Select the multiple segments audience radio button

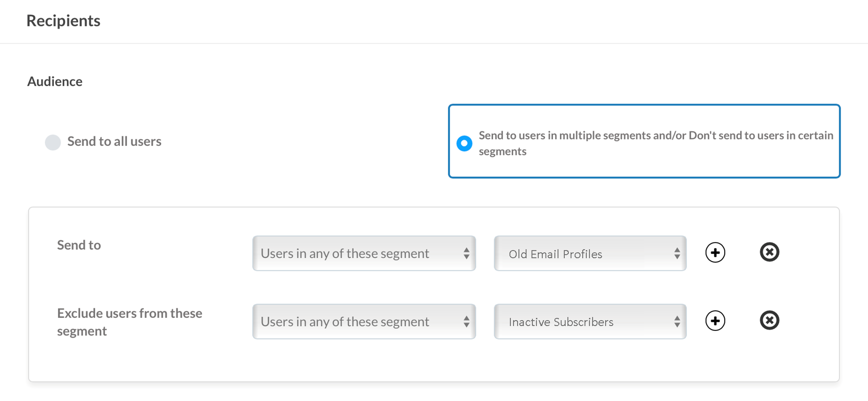(465, 143)
